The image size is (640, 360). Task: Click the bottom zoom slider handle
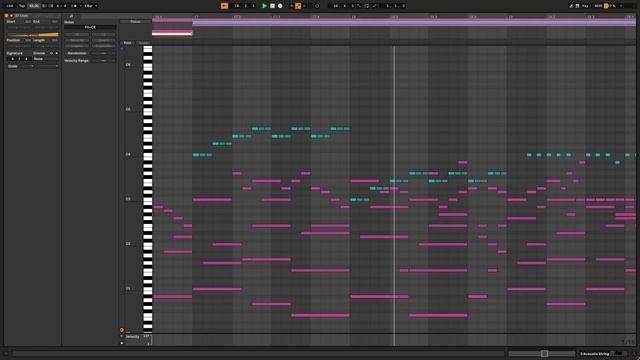click(544, 353)
